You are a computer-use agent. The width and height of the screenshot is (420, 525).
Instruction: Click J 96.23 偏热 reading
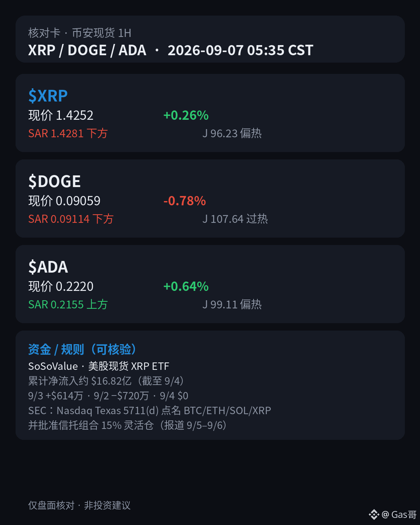pos(232,133)
